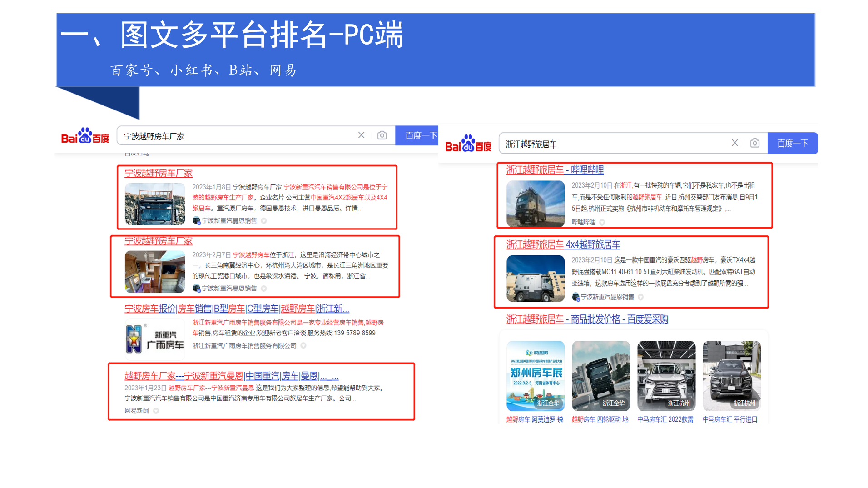The image size is (868, 488).
Task: Open 浙江越野旅居车 - 哔哩哔哩 result link
Action: 555,169
